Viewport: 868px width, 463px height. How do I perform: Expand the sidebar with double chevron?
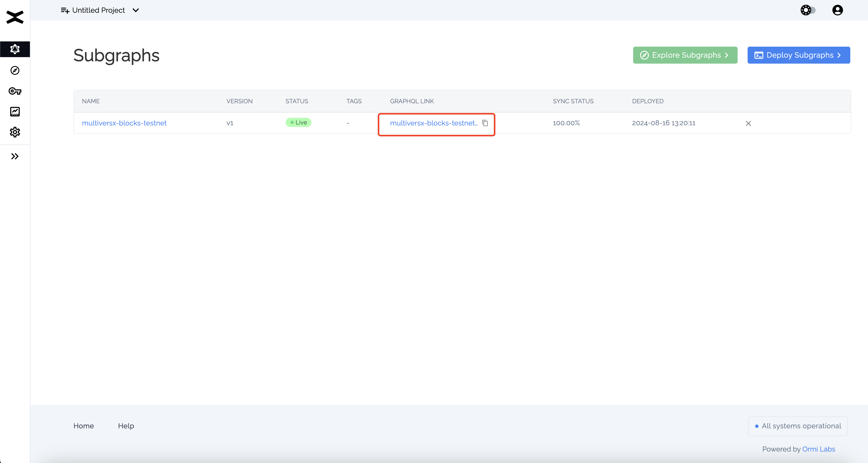[x=15, y=156]
